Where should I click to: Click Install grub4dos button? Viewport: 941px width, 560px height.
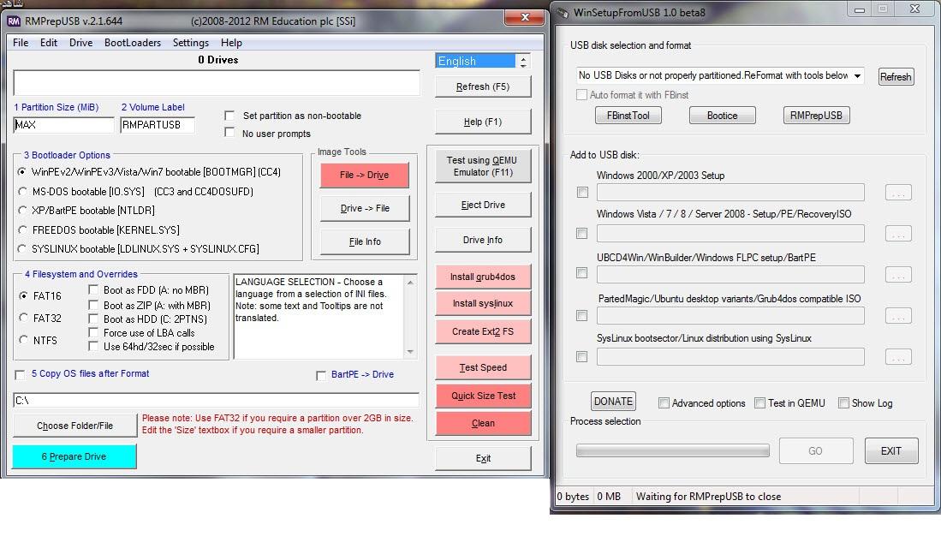pyautogui.click(x=483, y=277)
